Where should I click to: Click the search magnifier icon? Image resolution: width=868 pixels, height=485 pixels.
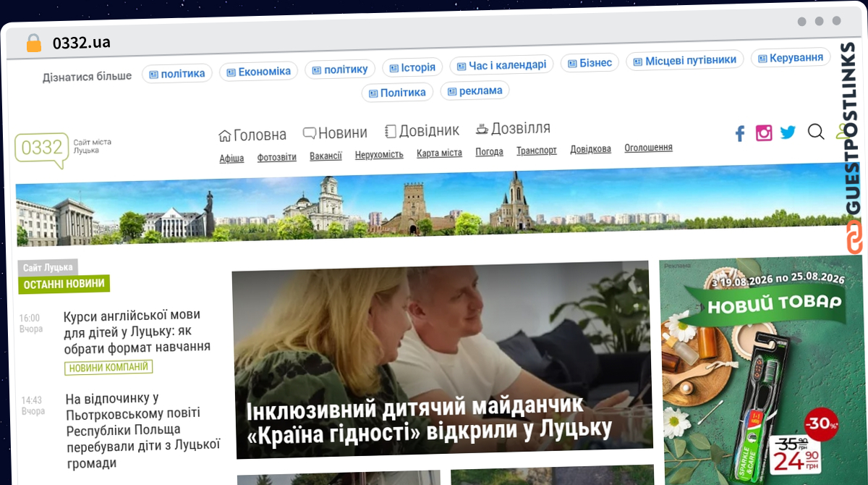pos(816,132)
